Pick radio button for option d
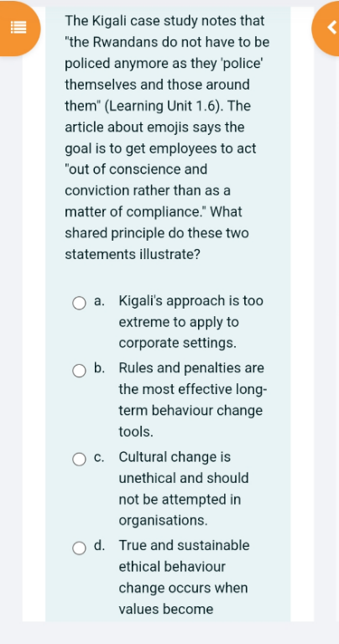The image size is (339, 644). (80, 548)
